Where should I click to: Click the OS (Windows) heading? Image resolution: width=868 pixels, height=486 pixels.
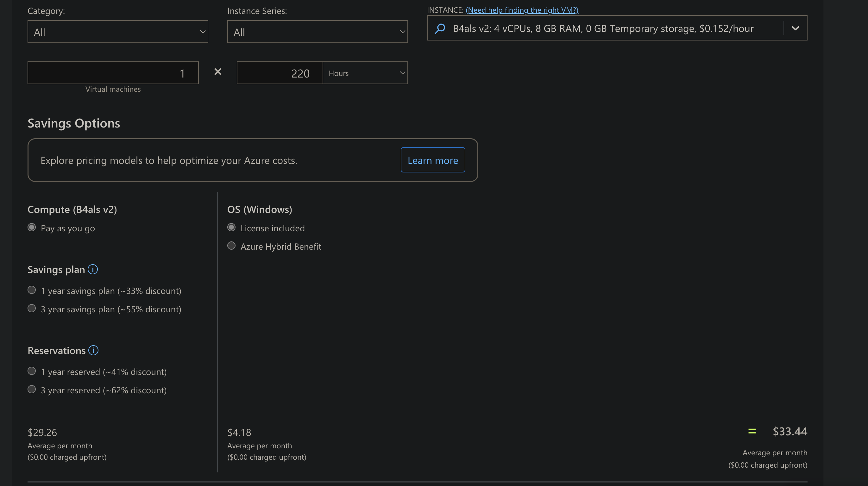[260, 209]
